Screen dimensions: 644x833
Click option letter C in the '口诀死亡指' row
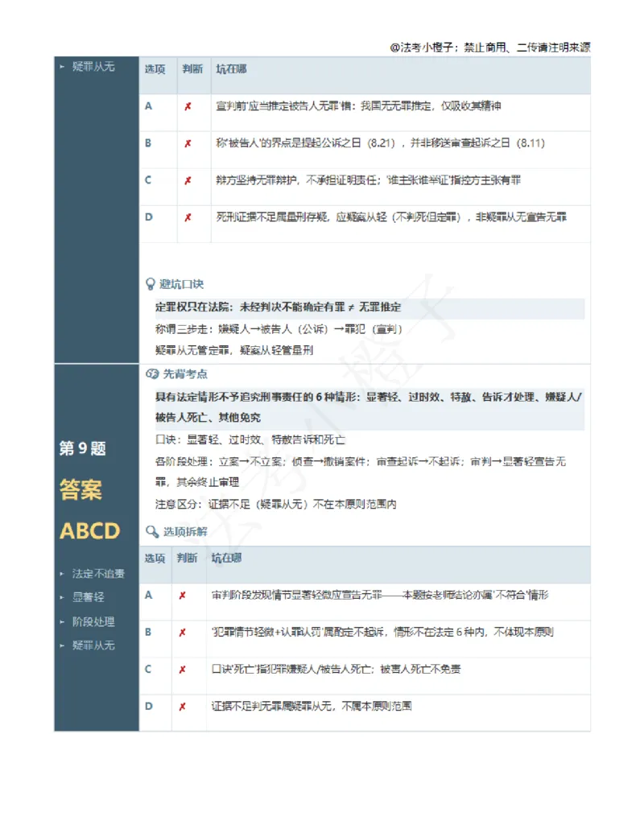point(148,670)
